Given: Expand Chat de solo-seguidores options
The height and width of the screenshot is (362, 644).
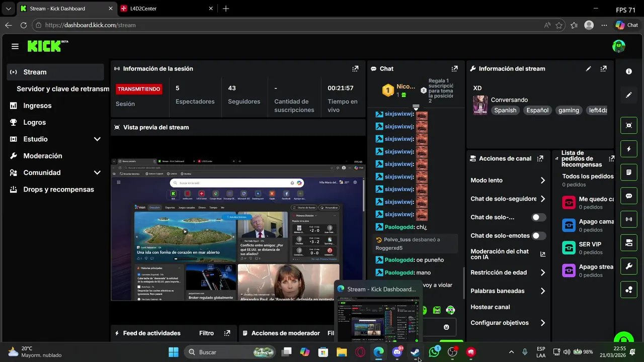Looking at the screenshot, I should coord(543,199).
